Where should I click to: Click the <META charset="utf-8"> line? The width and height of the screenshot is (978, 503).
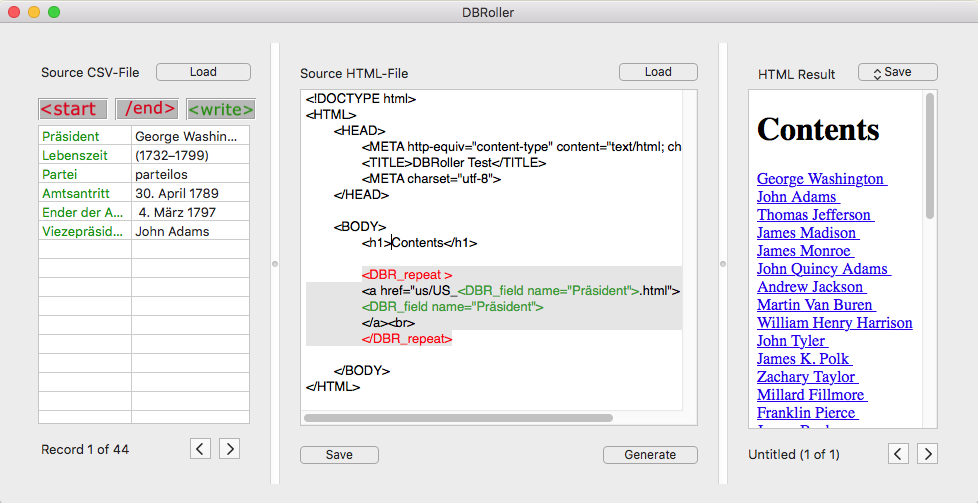tap(432, 179)
